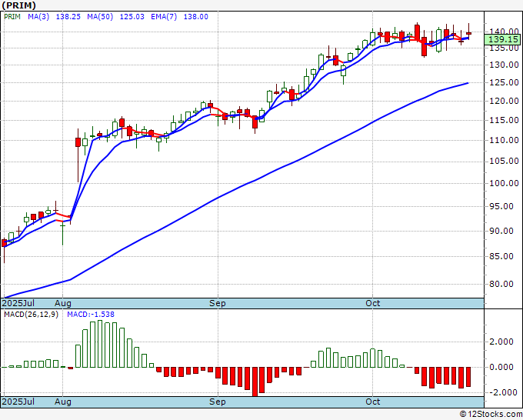This screenshot has height=420, width=523.
Task: Click the 105.00 price axis label
Action: 504,161
